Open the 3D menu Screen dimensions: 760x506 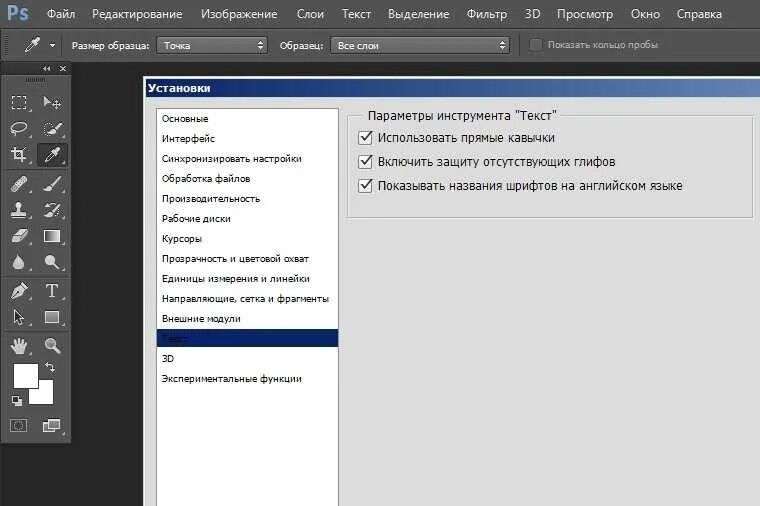[532, 14]
